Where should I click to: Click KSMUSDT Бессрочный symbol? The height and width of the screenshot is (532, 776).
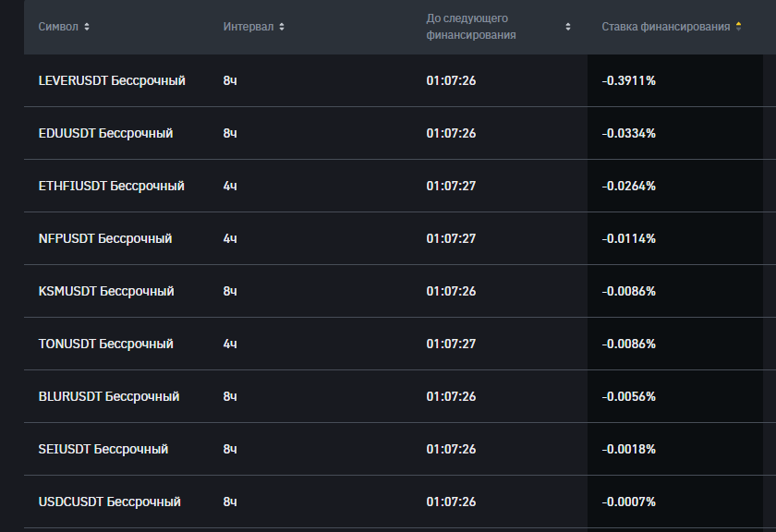106,291
